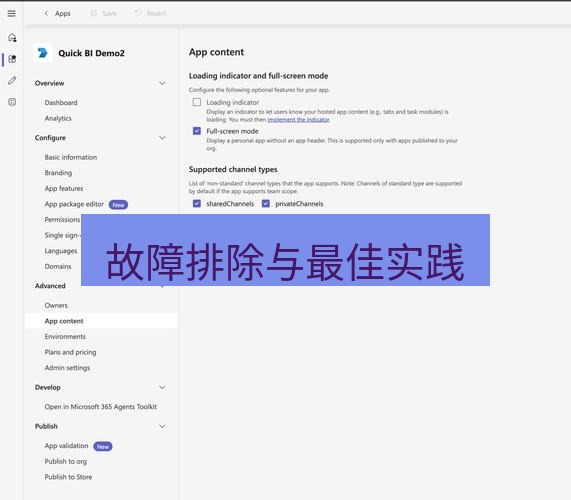
Task: Open the App features page
Action: tap(64, 189)
